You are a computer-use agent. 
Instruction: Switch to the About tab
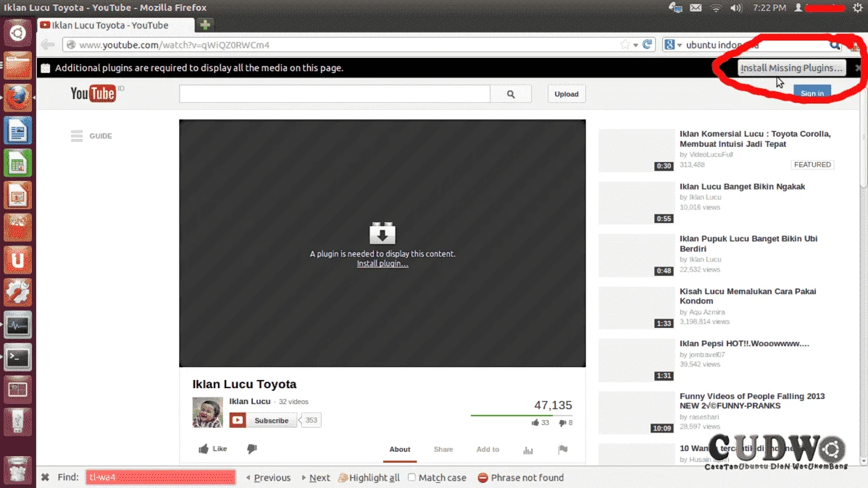click(x=400, y=450)
